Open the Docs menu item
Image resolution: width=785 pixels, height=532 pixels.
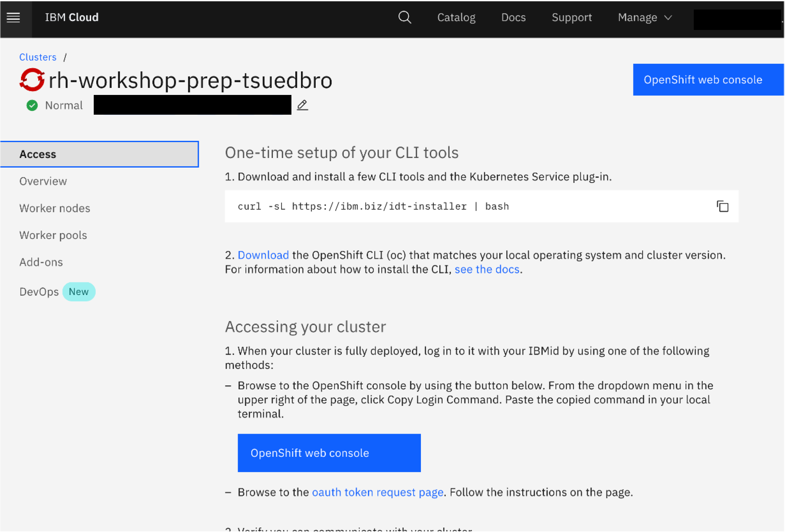pyautogui.click(x=513, y=17)
